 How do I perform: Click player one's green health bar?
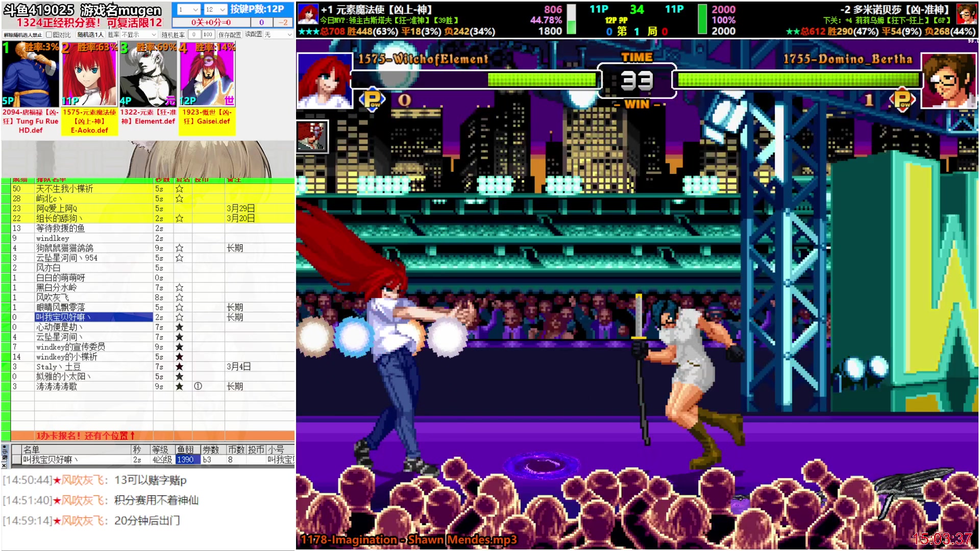pyautogui.click(x=542, y=79)
